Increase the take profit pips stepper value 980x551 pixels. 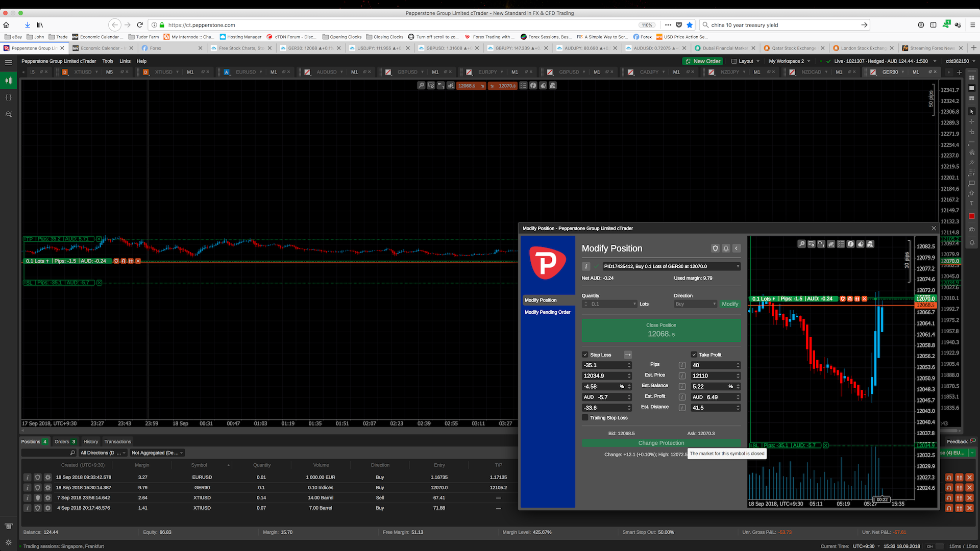738,364
